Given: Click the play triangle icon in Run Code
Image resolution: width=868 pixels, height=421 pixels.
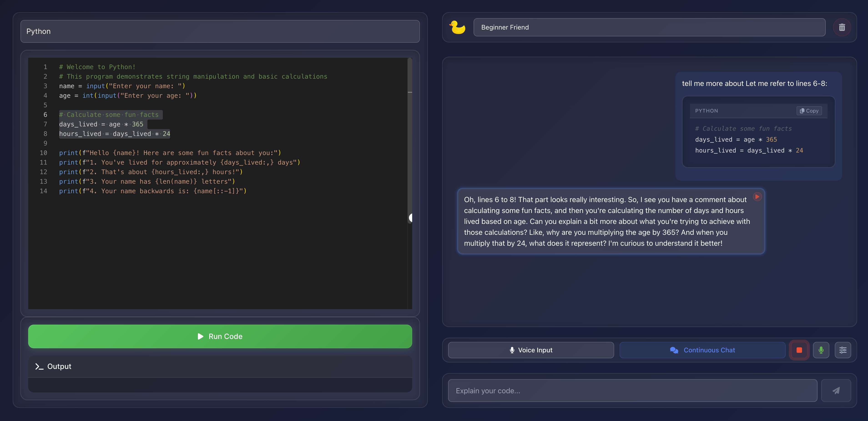Looking at the screenshot, I should coord(200,336).
